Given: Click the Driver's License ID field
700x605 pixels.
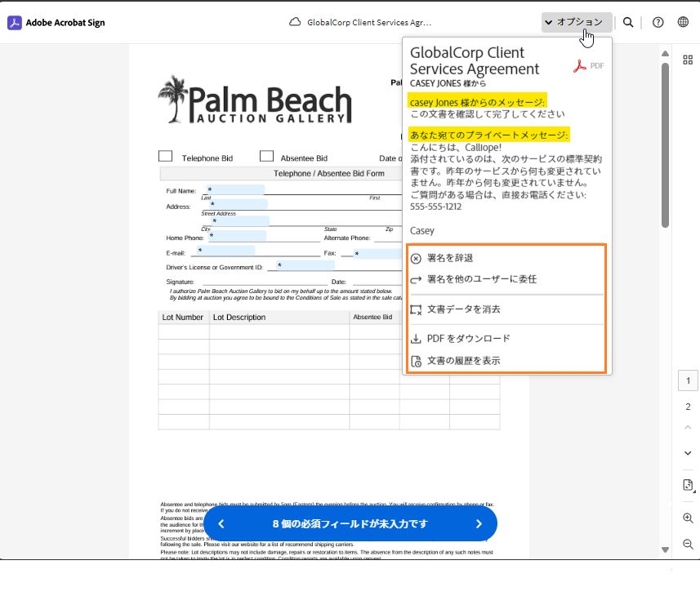Looking at the screenshot, I should click(305, 265).
